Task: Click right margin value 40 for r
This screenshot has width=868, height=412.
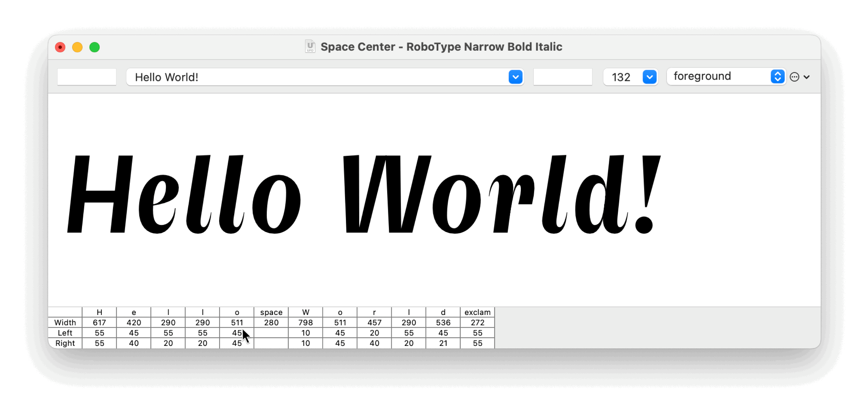Action: point(374,343)
